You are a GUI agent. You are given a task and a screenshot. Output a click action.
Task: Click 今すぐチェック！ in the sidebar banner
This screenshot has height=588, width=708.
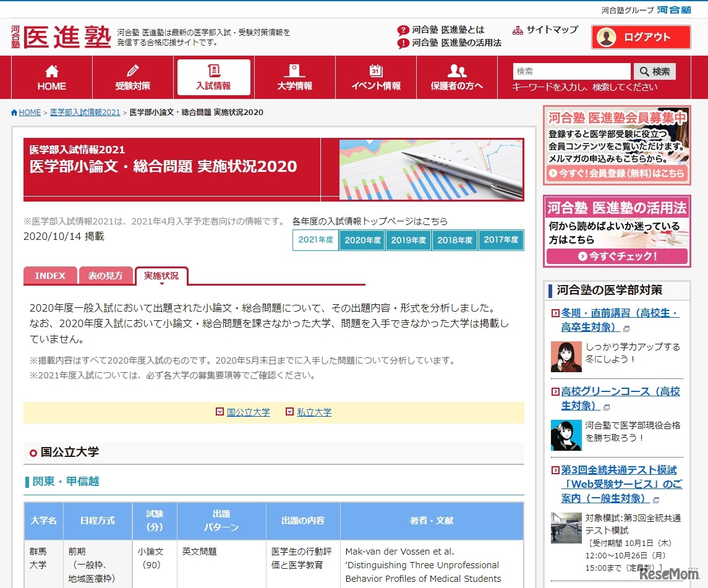tap(616, 255)
